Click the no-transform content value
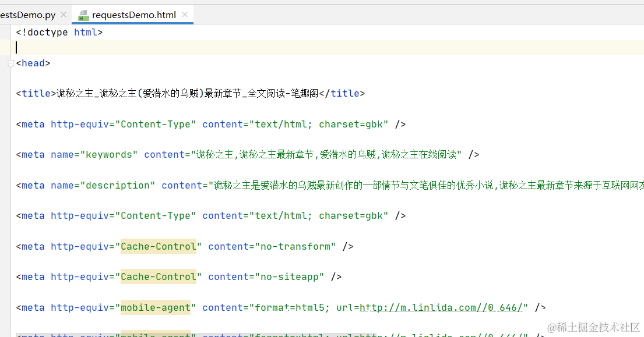This screenshot has height=337, width=644. [x=295, y=246]
